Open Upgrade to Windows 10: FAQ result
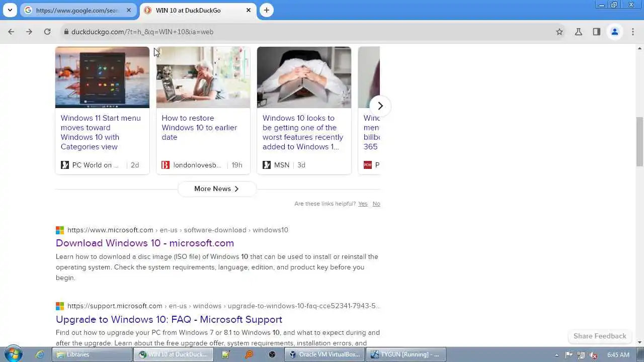This screenshot has height=362, width=644. point(169,319)
